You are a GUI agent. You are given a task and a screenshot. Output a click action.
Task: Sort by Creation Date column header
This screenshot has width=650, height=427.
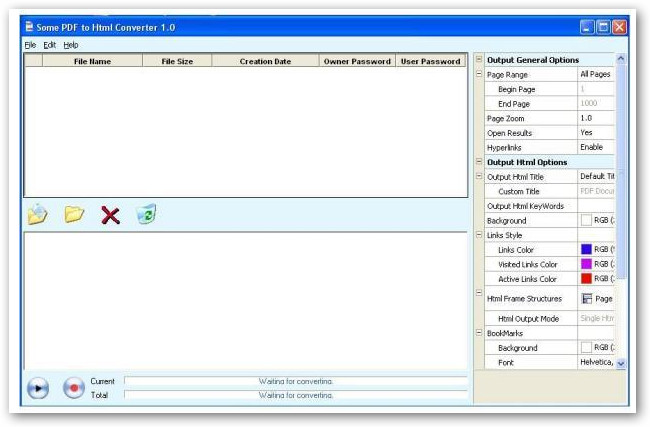265,61
